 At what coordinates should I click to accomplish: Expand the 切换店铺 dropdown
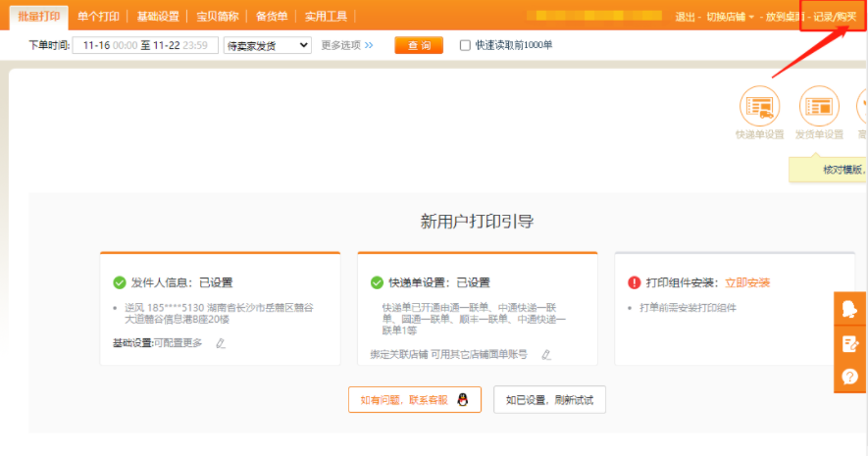tap(731, 17)
